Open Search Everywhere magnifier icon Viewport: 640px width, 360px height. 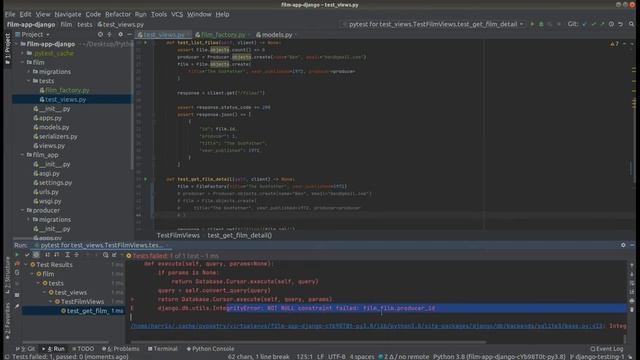(631, 24)
